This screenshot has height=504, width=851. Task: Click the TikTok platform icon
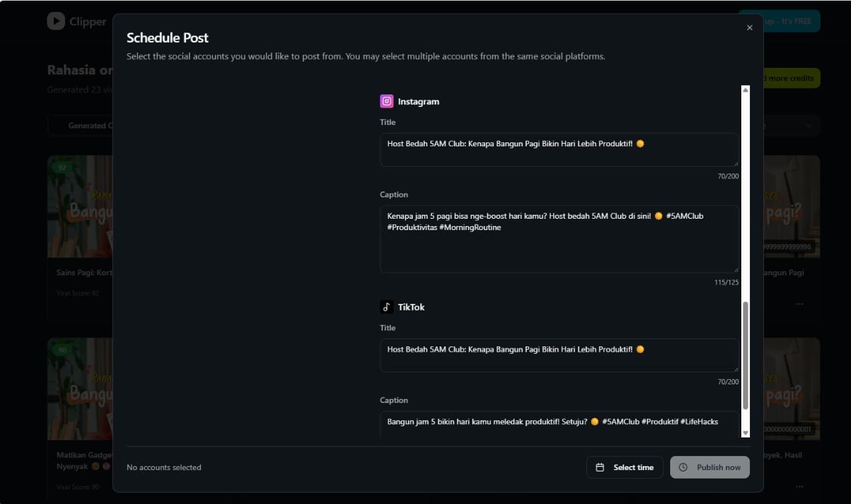[x=386, y=307]
